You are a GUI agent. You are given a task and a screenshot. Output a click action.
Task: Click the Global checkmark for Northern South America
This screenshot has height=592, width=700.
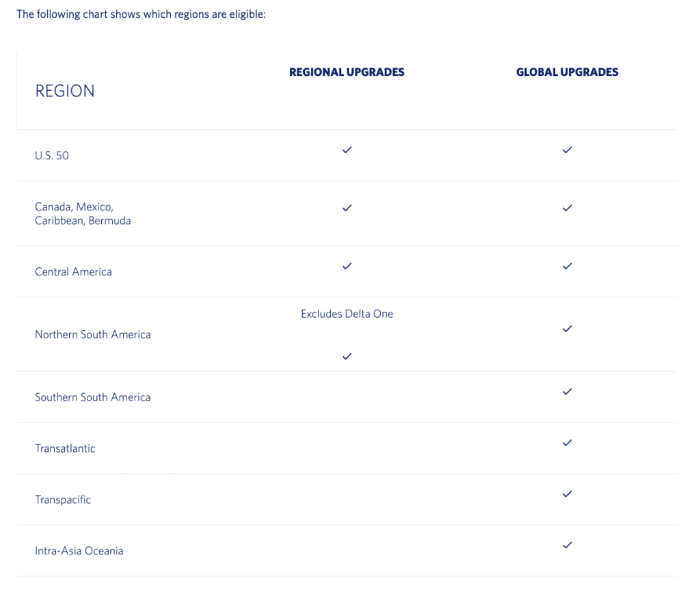click(x=567, y=329)
